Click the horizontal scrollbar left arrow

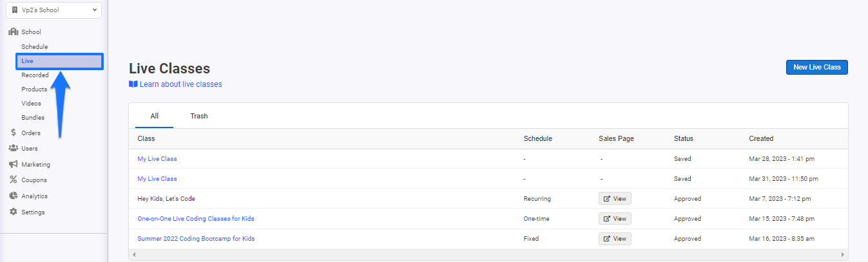(134, 255)
